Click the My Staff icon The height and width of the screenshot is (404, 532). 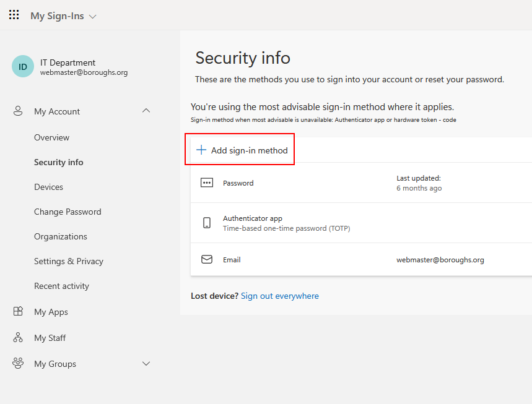tap(18, 338)
